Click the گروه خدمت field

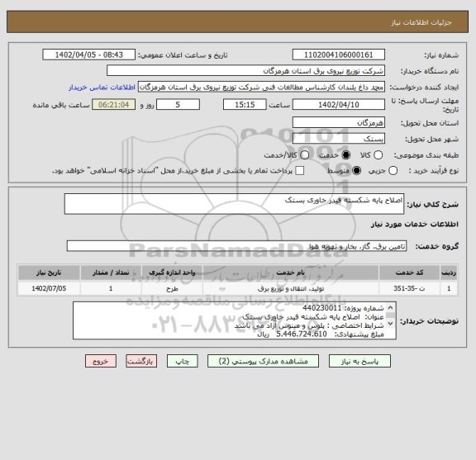pos(236,246)
